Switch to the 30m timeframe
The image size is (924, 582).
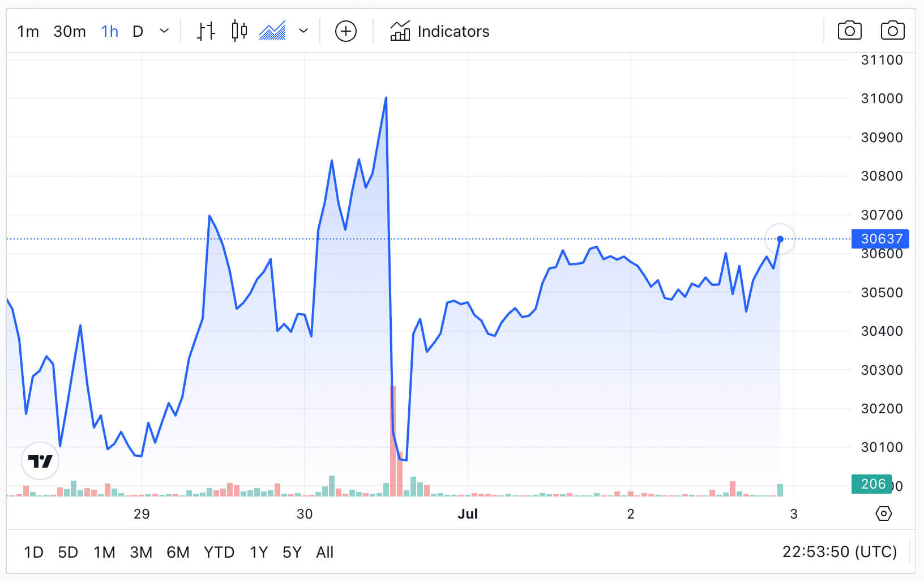point(69,31)
